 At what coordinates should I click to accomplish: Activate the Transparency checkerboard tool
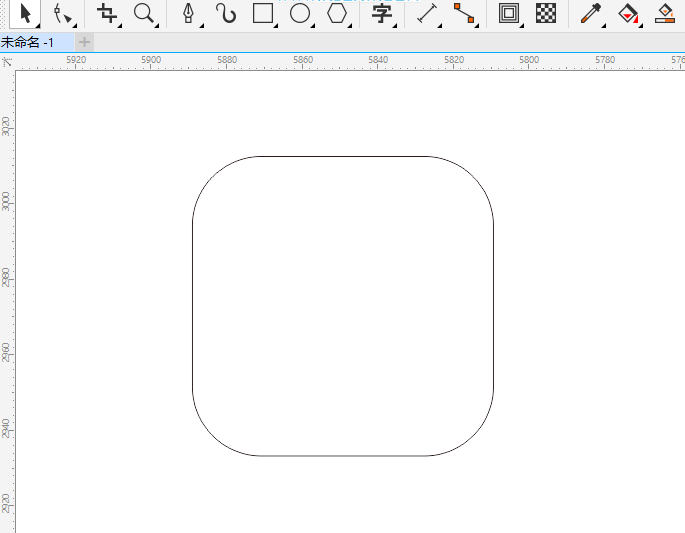tap(546, 13)
